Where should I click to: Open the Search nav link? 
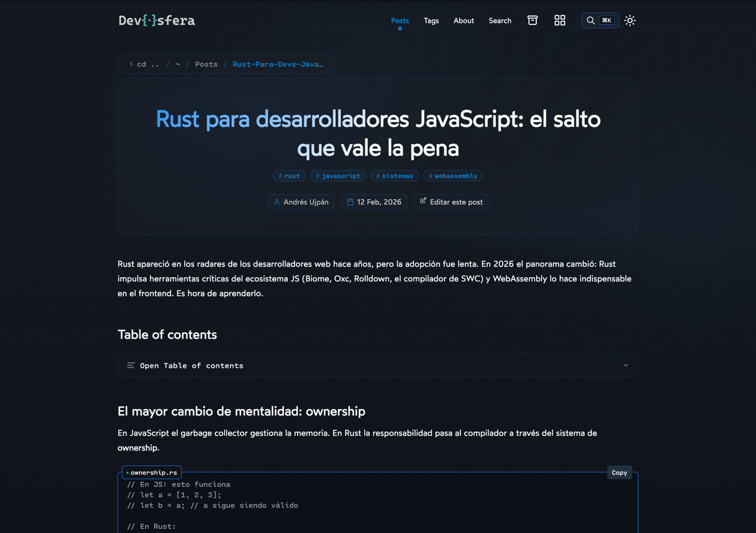pos(500,21)
